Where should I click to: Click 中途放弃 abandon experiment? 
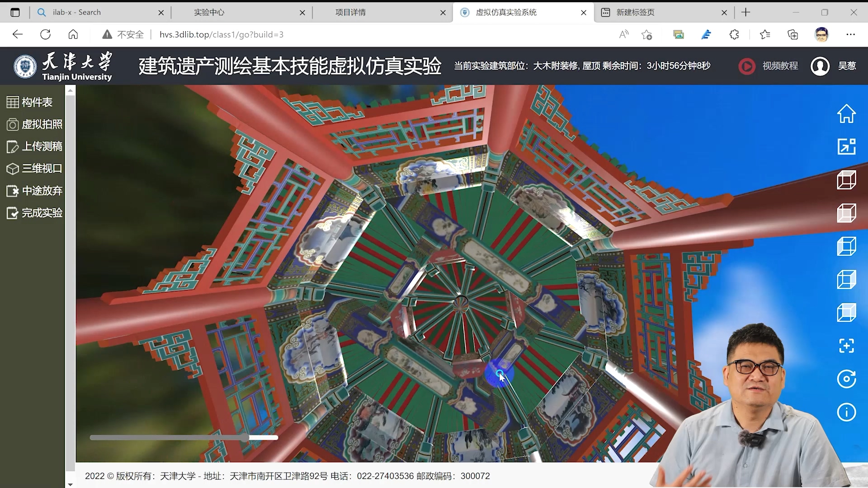pyautogui.click(x=34, y=191)
